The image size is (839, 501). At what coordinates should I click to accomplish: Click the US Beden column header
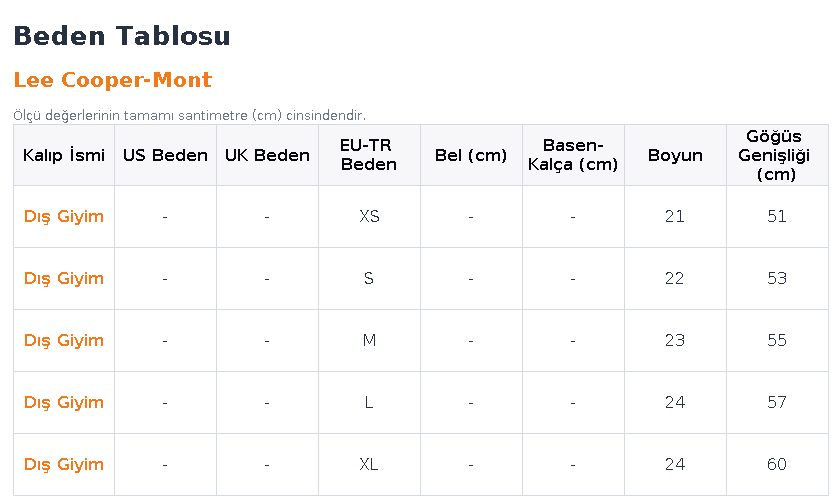point(165,155)
